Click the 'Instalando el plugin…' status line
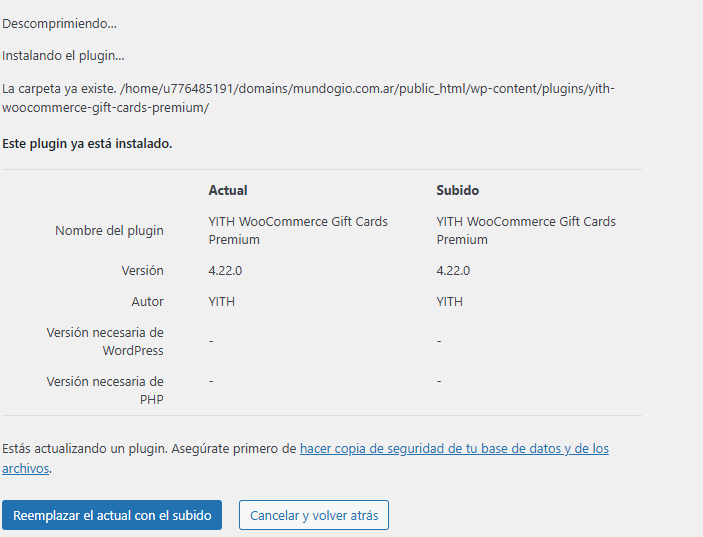 pyautogui.click(x=63, y=56)
